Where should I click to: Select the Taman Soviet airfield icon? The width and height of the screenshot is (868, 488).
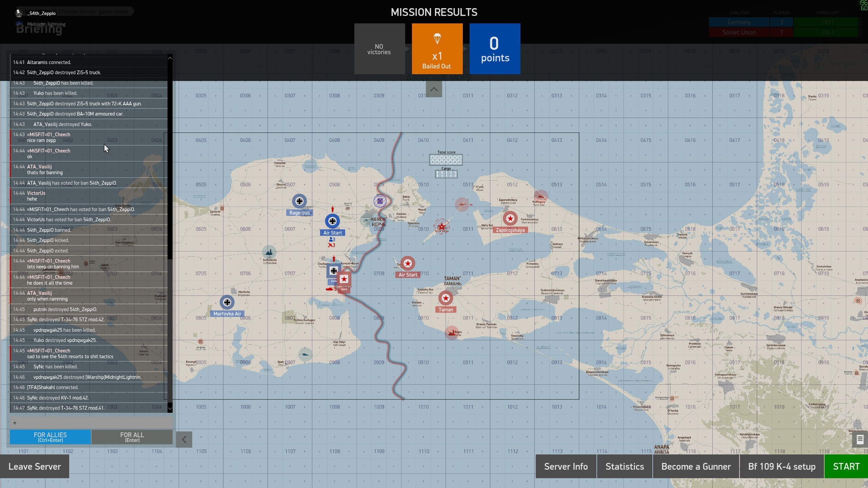[446, 298]
